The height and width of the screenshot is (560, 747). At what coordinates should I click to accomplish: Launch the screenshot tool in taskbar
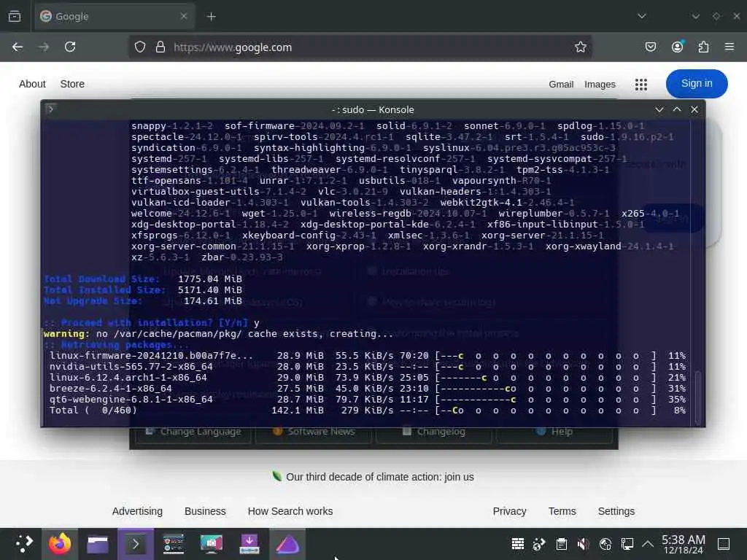212,544
